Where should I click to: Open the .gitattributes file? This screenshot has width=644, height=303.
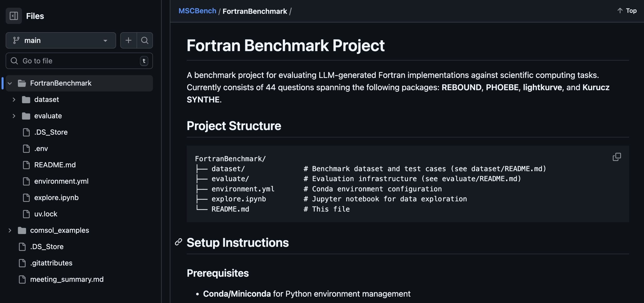pyautogui.click(x=51, y=263)
